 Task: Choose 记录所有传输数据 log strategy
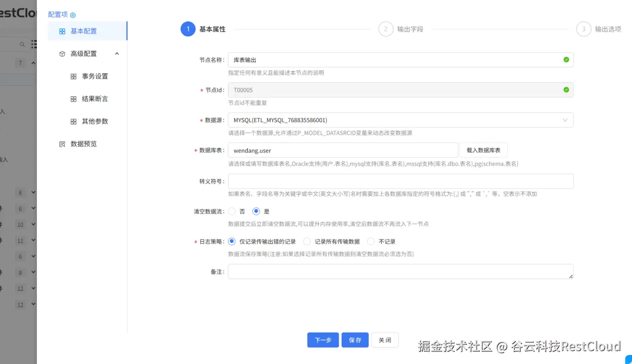pos(307,241)
